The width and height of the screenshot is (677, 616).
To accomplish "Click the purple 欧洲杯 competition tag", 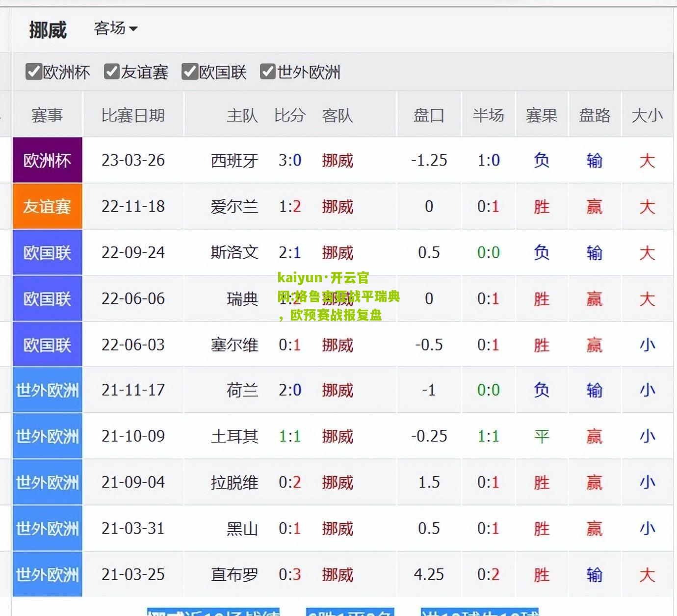I will pyautogui.click(x=47, y=160).
